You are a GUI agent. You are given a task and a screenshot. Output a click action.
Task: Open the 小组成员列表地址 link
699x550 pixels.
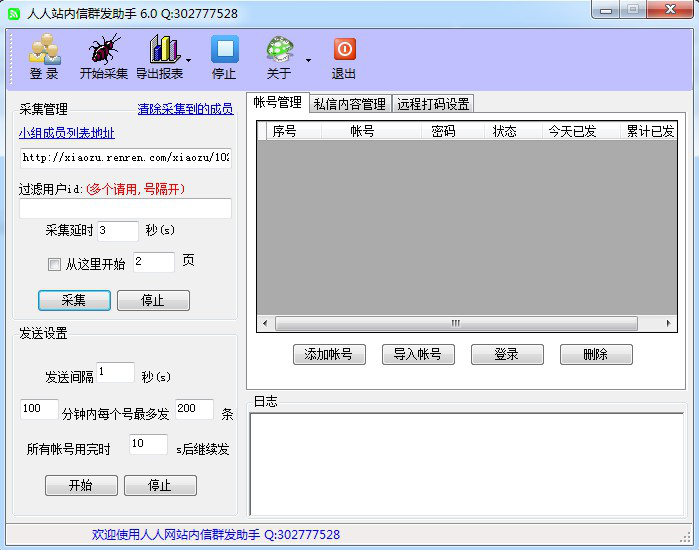(67, 133)
